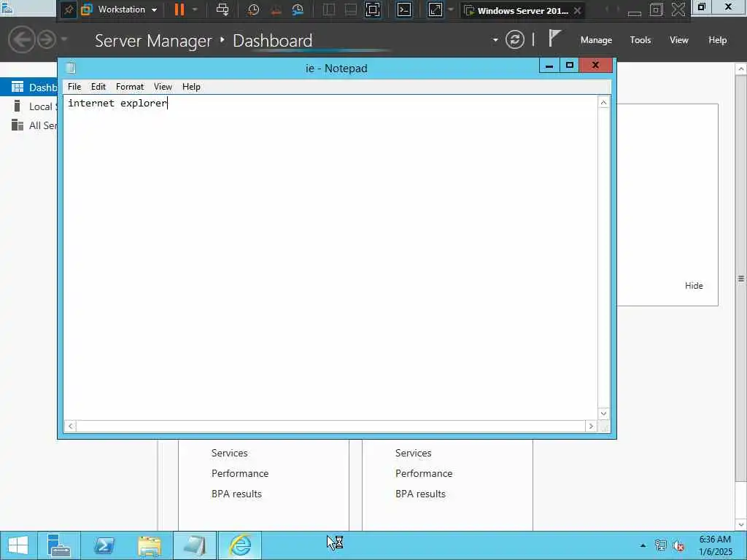Take a snapshot of the virtual machine
747x560 pixels.
(253, 10)
